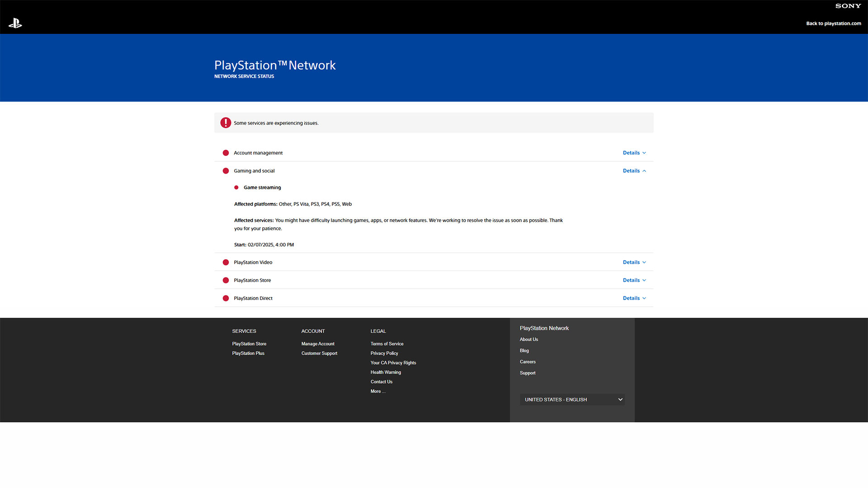Click red status dot beside PlayStation Video
This screenshot has height=488, width=868.
pyautogui.click(x=226, y=262)
